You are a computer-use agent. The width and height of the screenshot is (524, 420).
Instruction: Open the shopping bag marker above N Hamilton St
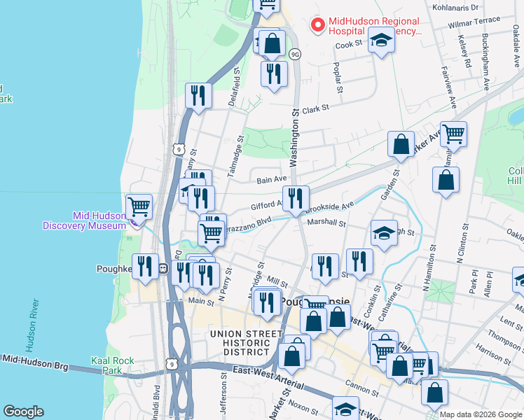tap(446, 182)
